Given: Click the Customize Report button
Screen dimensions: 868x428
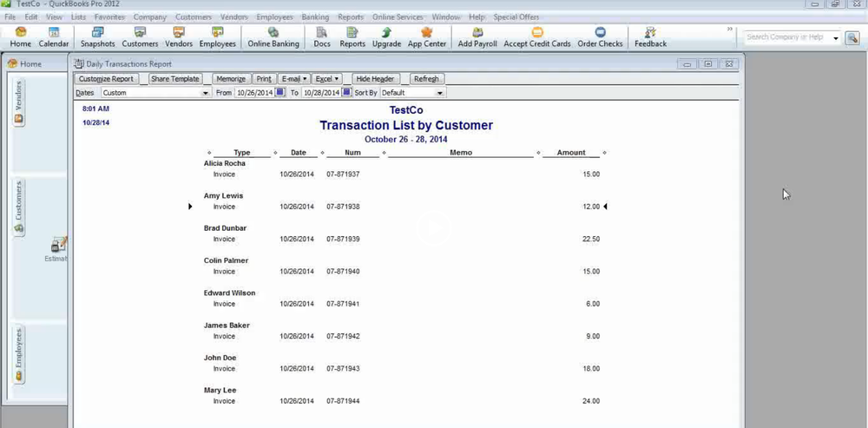Looking at the screenshot, I should tap(106, 79).
